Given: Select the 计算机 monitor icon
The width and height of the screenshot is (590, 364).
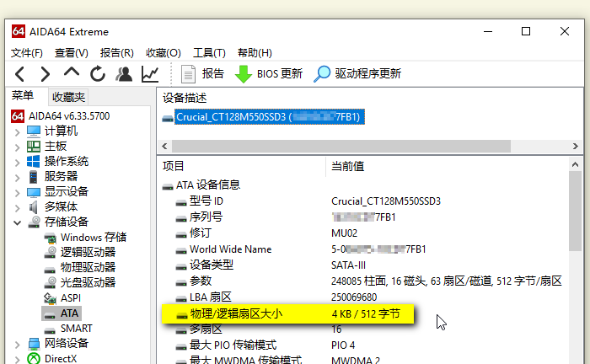Looking at the screenshot, I should click(34, 131).
